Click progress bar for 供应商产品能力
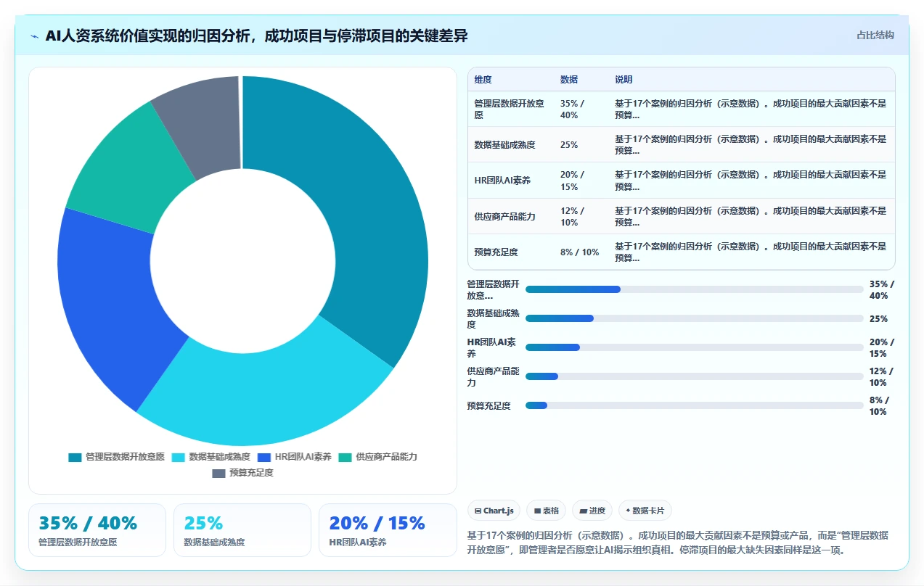 click(x=695, y=376)
